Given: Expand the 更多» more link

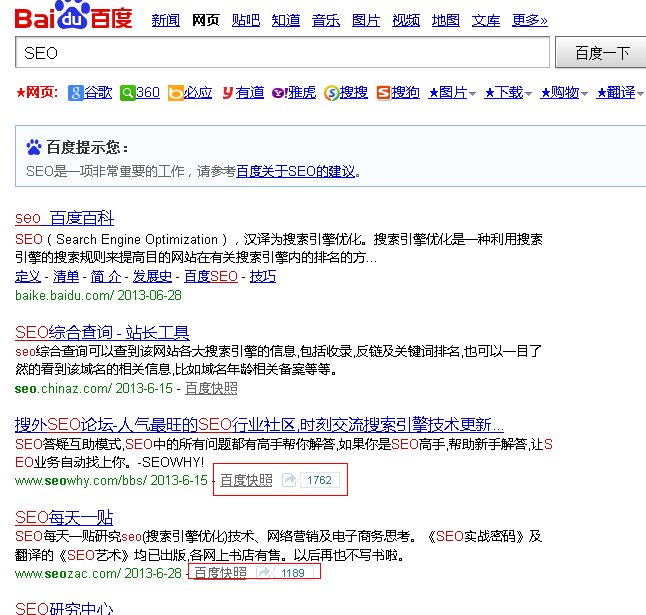Looking at the screenshot, I should click(530, 20).
